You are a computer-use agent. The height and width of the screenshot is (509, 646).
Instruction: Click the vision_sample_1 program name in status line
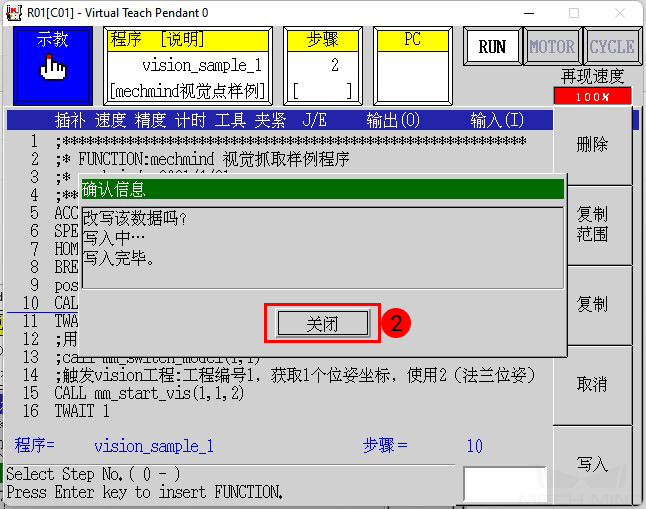[154, 446]
